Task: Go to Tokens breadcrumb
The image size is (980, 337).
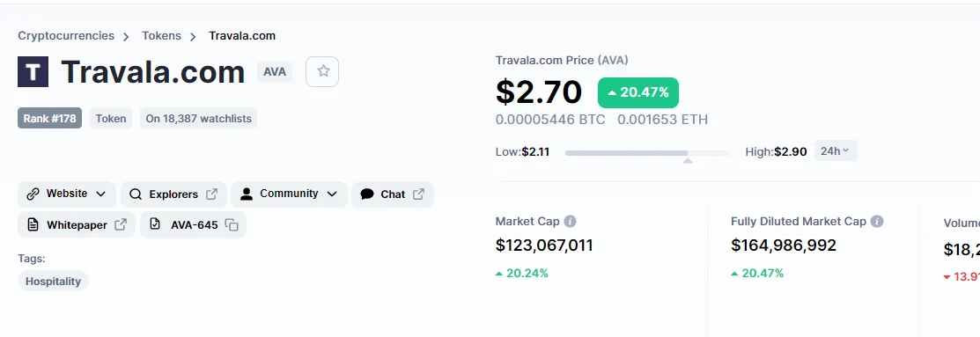Action: click(x=161, y=35)
